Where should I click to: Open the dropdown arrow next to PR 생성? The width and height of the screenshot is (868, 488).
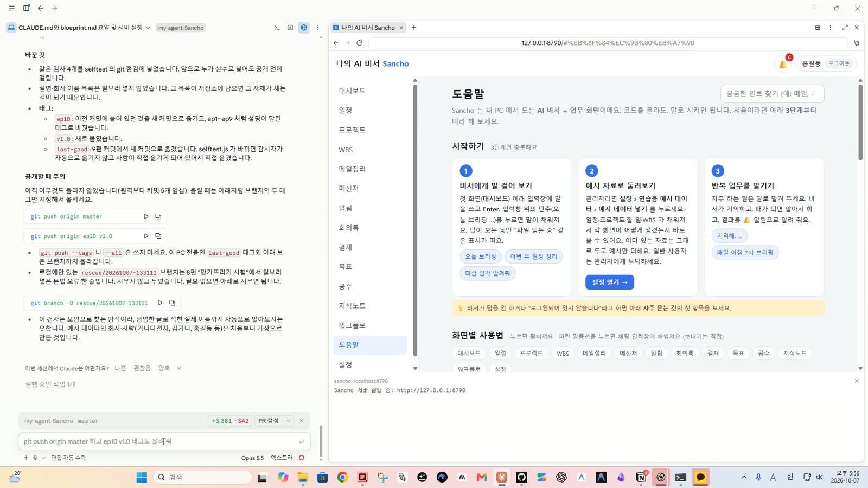pos(289,421)
